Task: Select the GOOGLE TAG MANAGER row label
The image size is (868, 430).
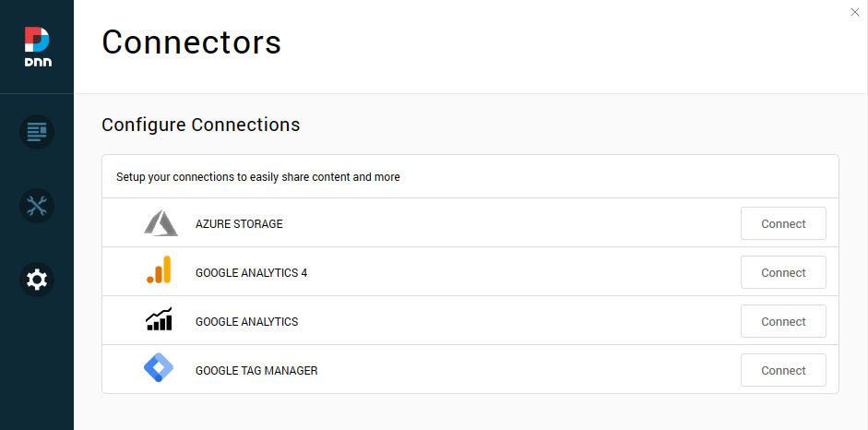Action: pyautogui.click(x=256, y=371)
